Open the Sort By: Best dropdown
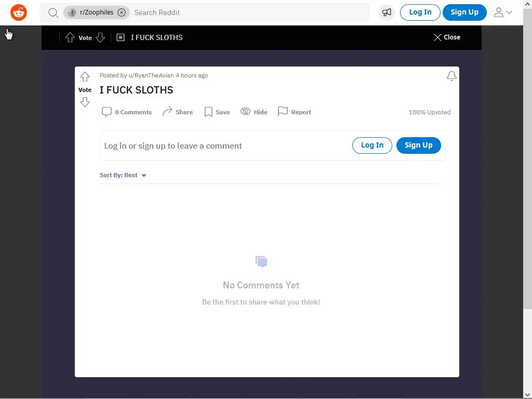 [x=123, y=175]
